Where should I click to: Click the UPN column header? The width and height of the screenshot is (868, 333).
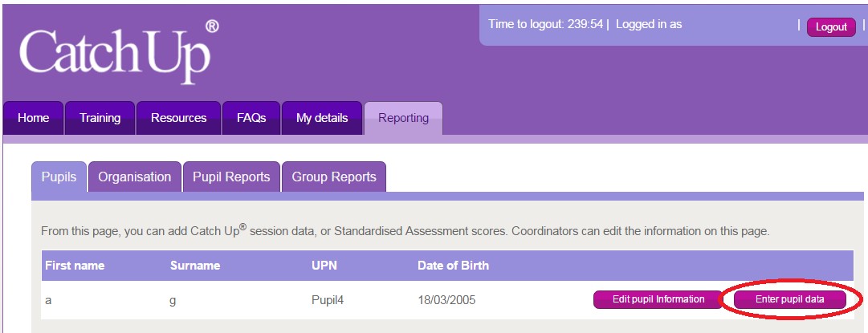(x=324, y=266)
